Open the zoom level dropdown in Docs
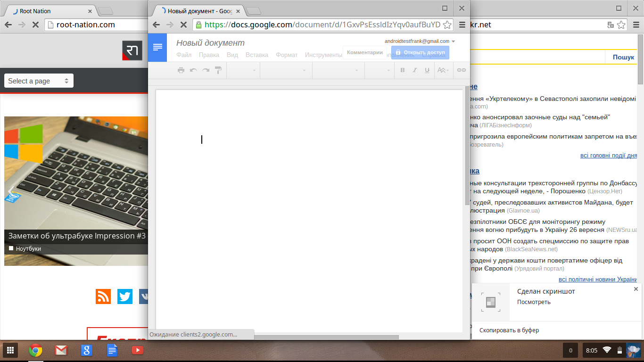Screen dimensions: 644x362 (243, 70)
